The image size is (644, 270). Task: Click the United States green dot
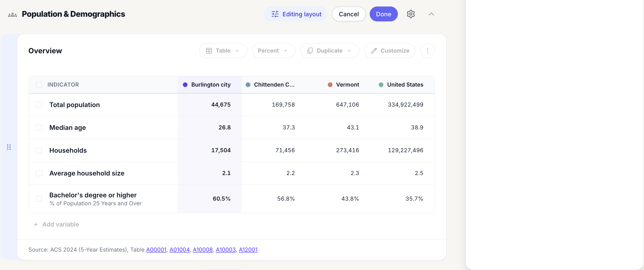381,85
